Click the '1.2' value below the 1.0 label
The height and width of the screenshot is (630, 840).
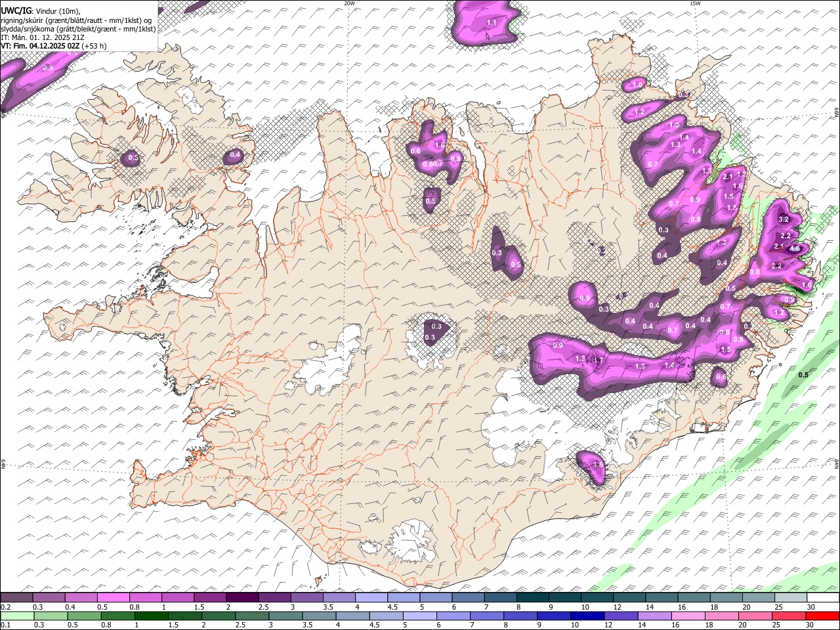[x=640, y=112]
